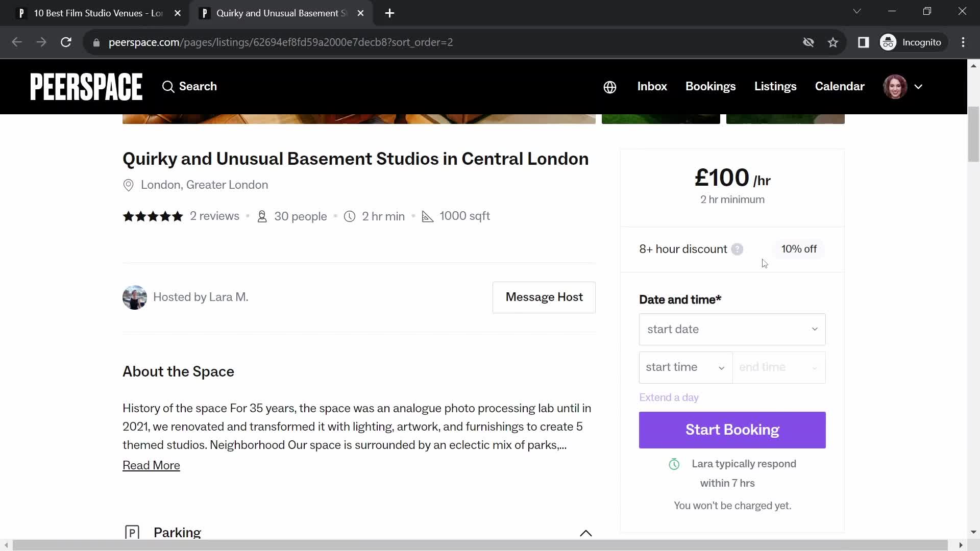Click the user profile avatar icon

pos(899,87)
